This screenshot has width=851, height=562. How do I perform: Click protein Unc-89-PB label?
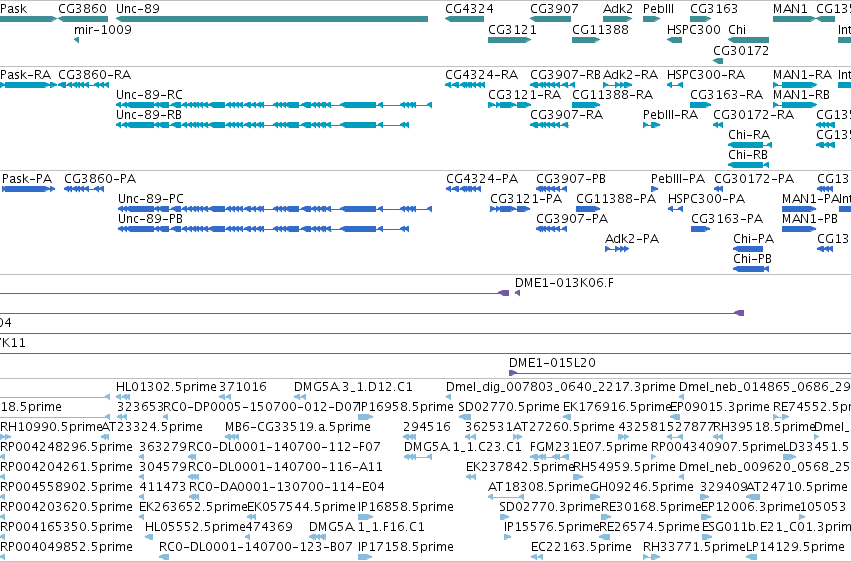point(150,219)
